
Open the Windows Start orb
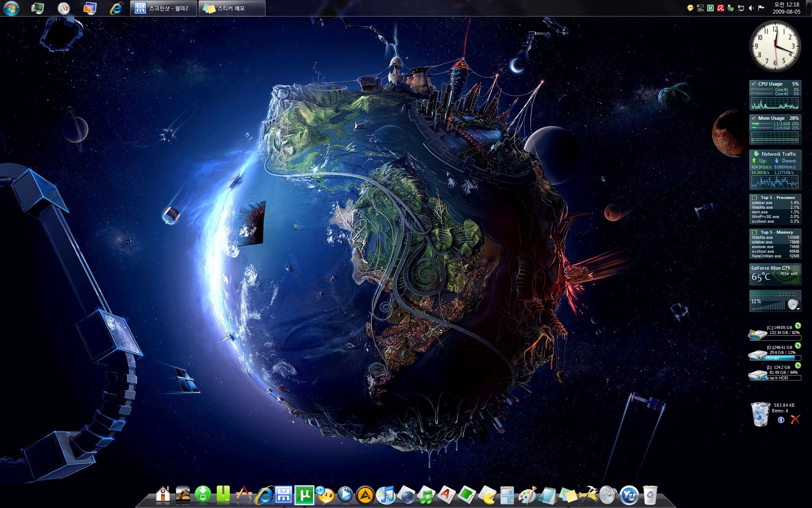11,8
